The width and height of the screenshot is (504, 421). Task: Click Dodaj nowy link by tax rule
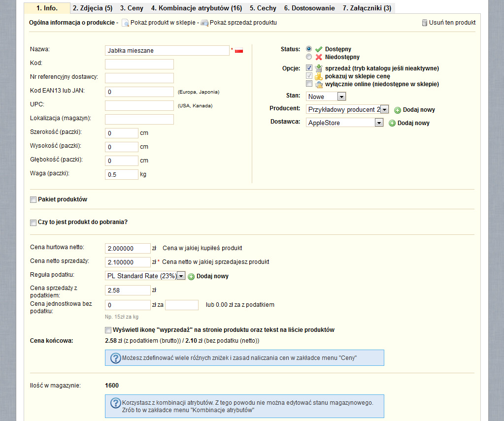pyautogui.click(x=212, y=276)
